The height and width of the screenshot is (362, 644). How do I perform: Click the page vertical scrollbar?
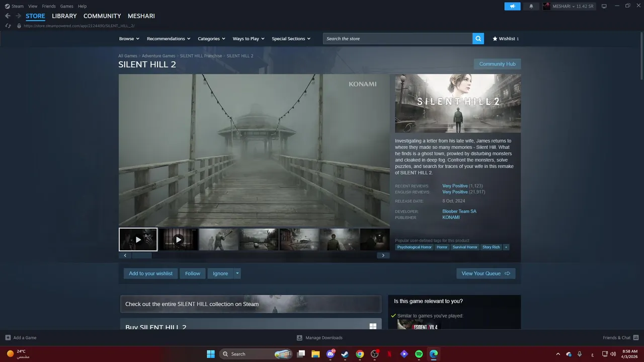coord(641,55)
